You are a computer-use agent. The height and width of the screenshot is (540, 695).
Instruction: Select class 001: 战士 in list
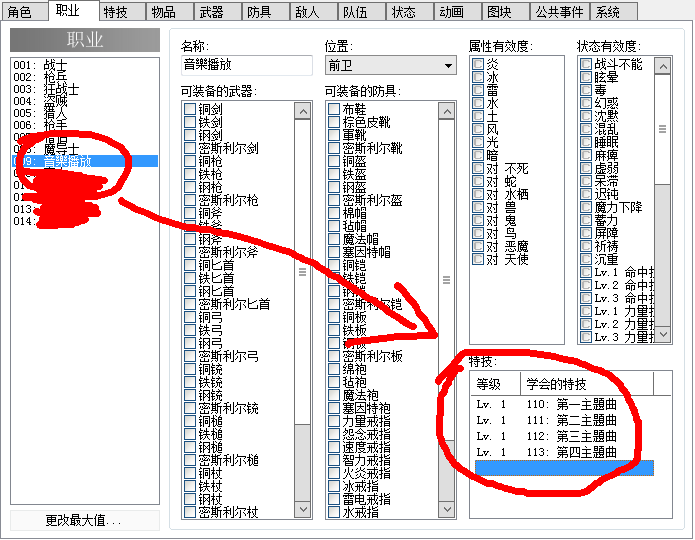85,65
